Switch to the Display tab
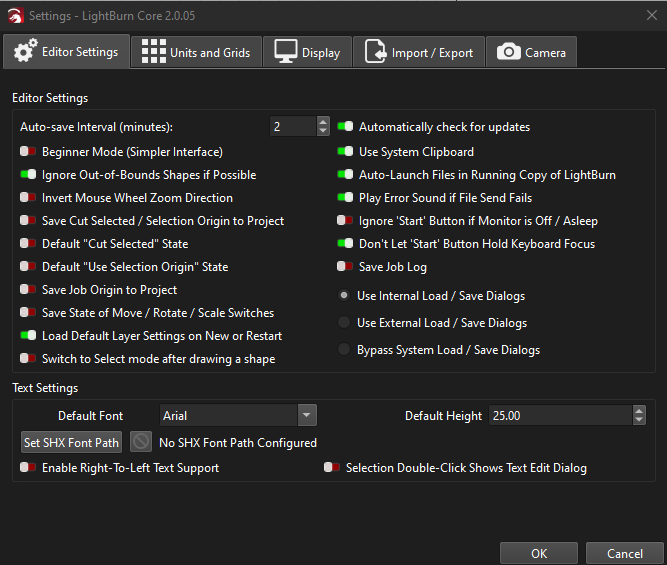The width and height of the screenshot is (667, 565). click(308, 53)
